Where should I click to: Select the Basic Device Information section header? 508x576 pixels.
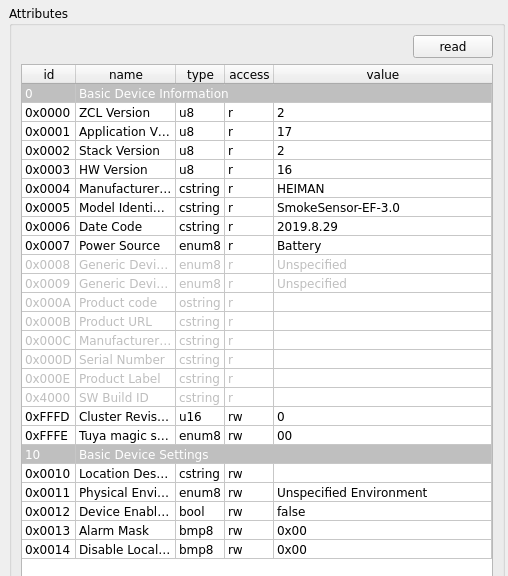tap(257, 94)
